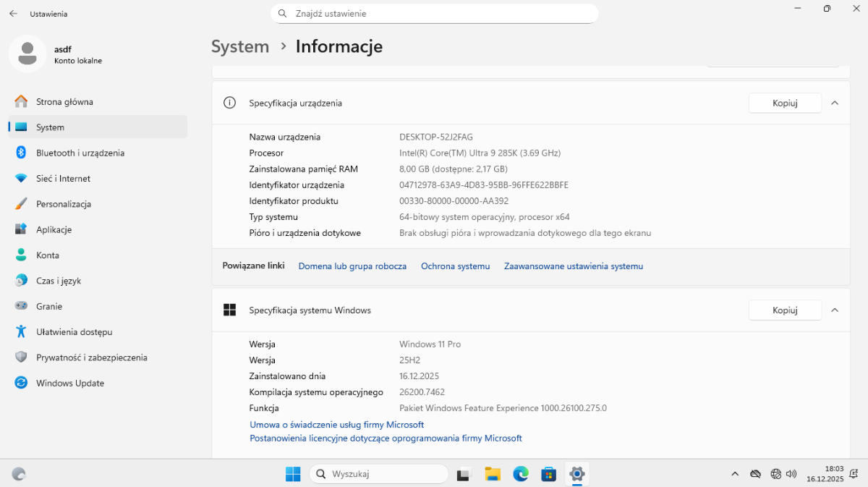Go to Ułatwienia dostępu section
The width and height of the screenshot is (868, 487).
click(x=74, y=332)
